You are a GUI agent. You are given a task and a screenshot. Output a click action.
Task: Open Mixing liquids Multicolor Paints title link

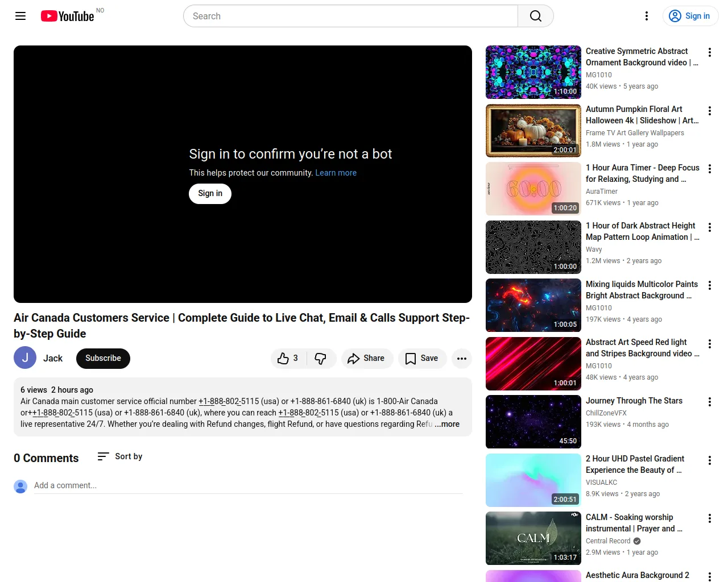click(x=642, y=290)
